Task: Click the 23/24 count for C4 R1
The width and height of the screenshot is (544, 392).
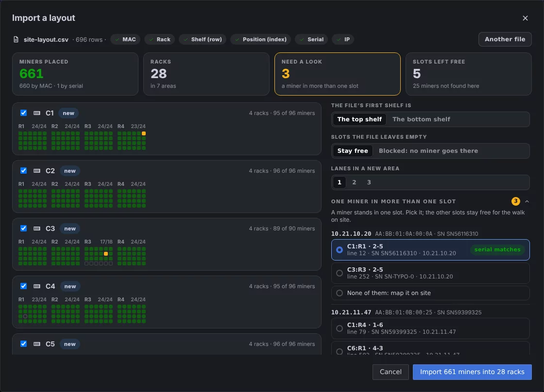Action: (39, 299)
